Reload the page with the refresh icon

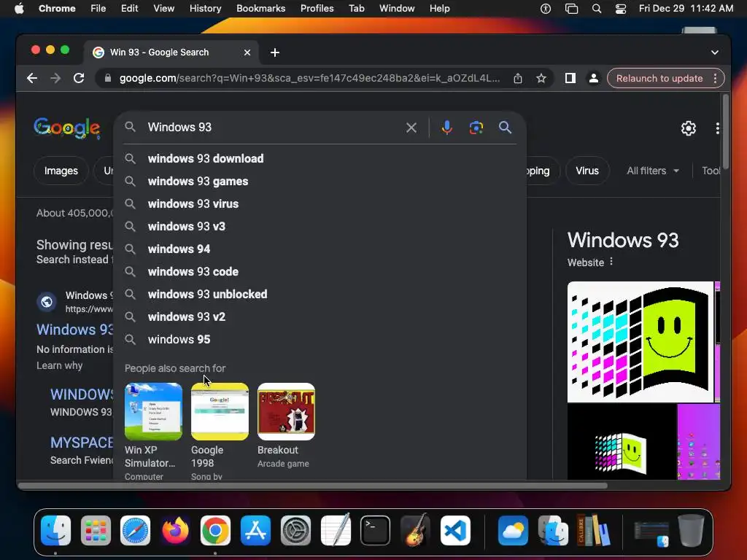coord(79,78)
